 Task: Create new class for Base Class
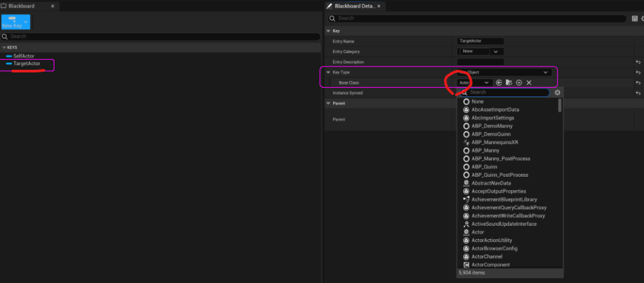click(x=519, y=82)
